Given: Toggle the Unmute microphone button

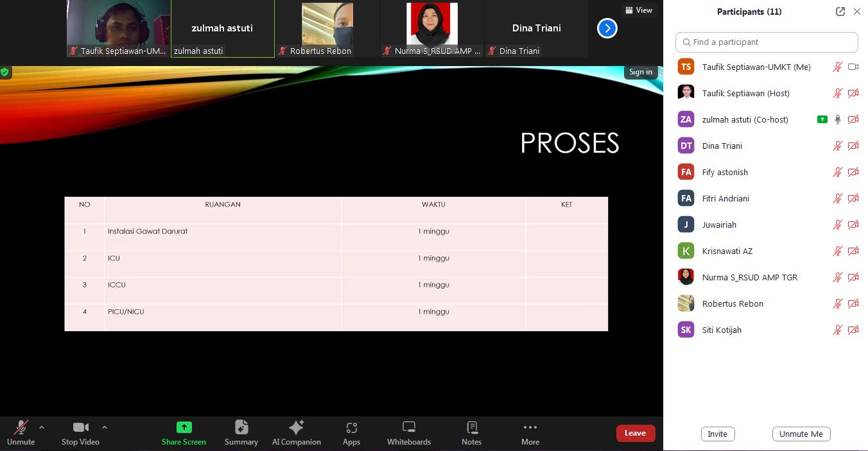Looking at the screenshot, I should pos(21,433).
